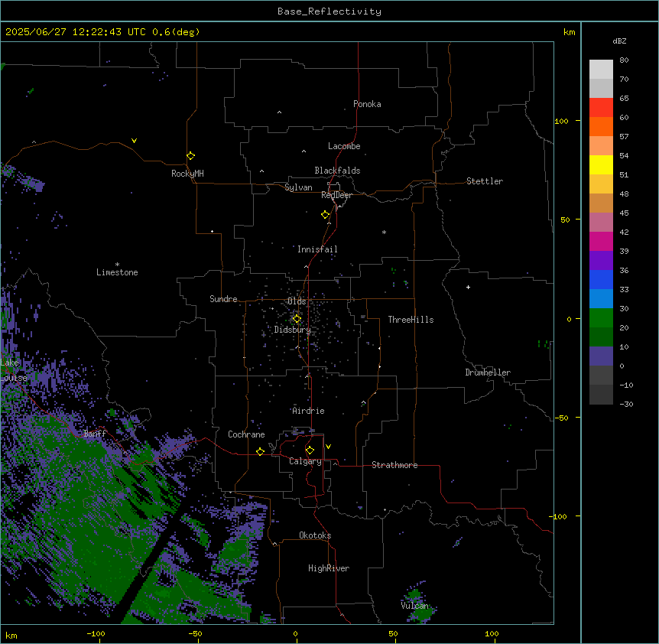
Task: Click the RockyMH label
Action: coord(187,174)
